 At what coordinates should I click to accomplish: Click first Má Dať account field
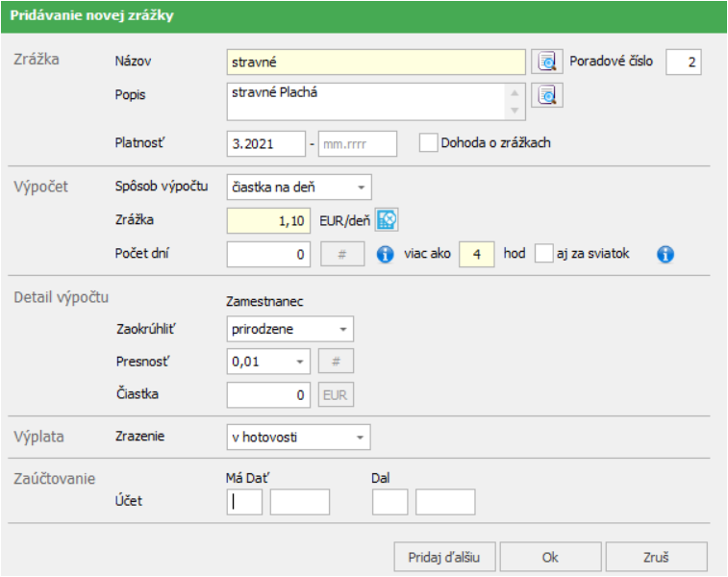coord(244,502)
